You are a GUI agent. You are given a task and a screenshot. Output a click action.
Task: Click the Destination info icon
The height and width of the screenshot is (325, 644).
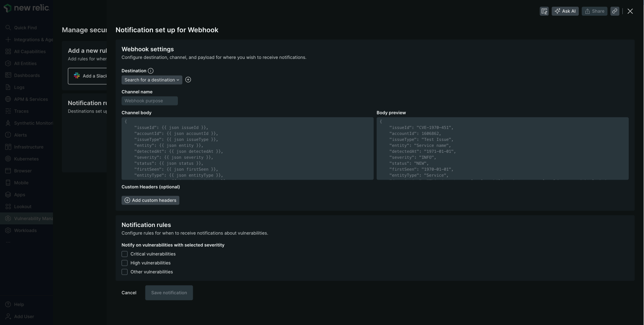[x=151, y=71]
